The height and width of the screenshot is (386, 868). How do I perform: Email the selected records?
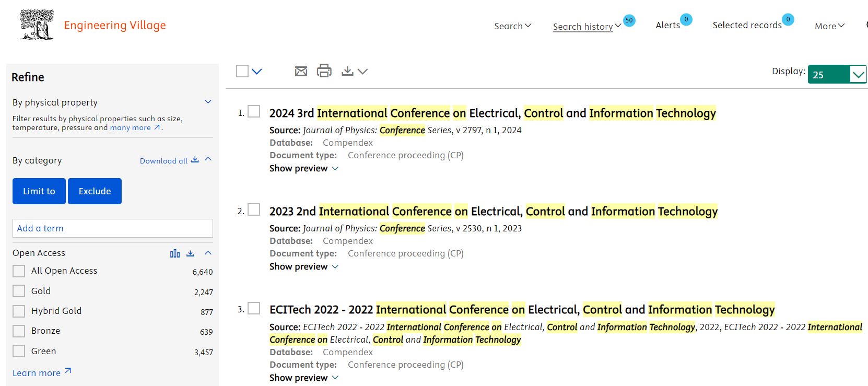tap(301, 71)
